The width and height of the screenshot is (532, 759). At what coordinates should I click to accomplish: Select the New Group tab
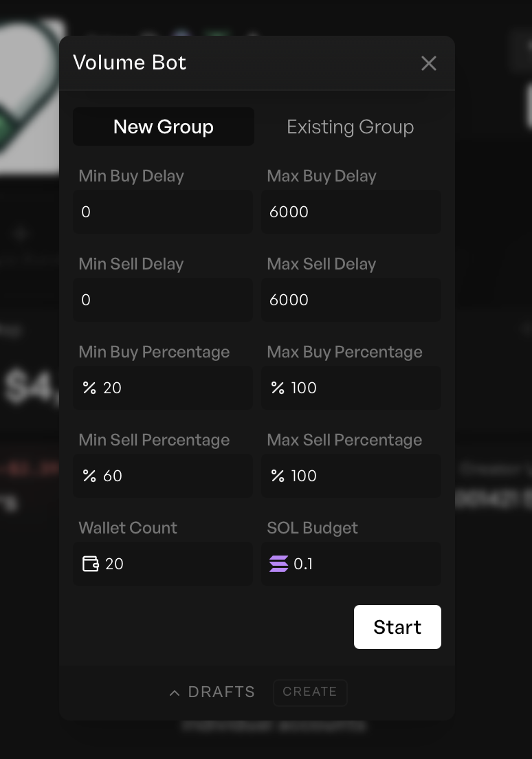coord(163,126)
